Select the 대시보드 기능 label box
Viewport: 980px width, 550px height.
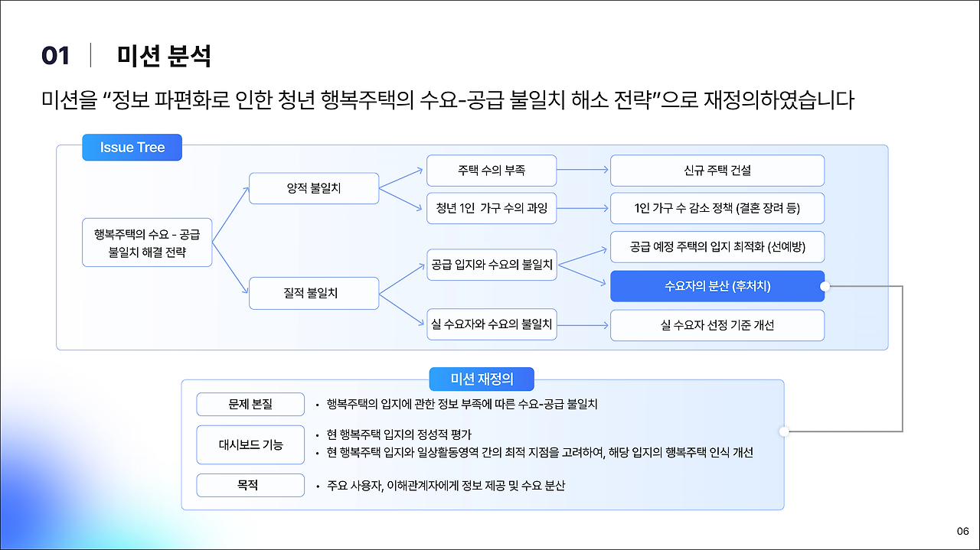tap(250, 444)
